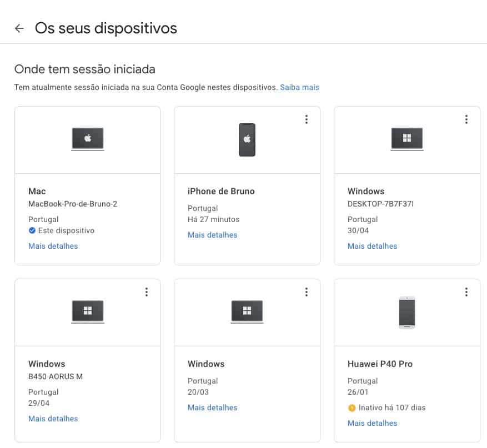
Task: Open three-dot menu on iPhone de Bruno card
Action: 306,119
